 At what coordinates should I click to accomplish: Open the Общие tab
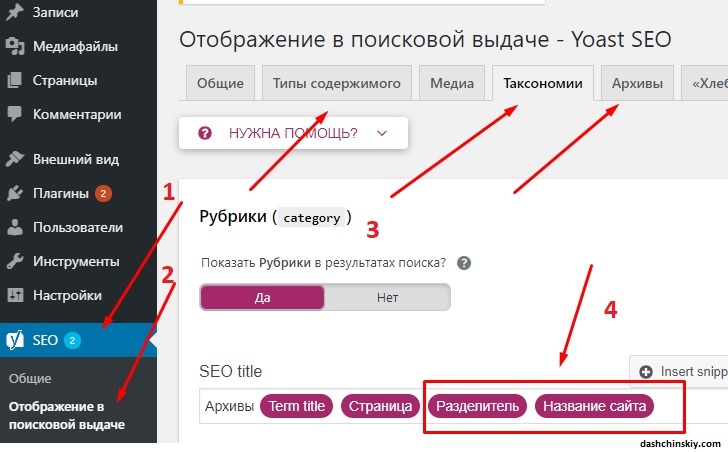tap(220, 83)
